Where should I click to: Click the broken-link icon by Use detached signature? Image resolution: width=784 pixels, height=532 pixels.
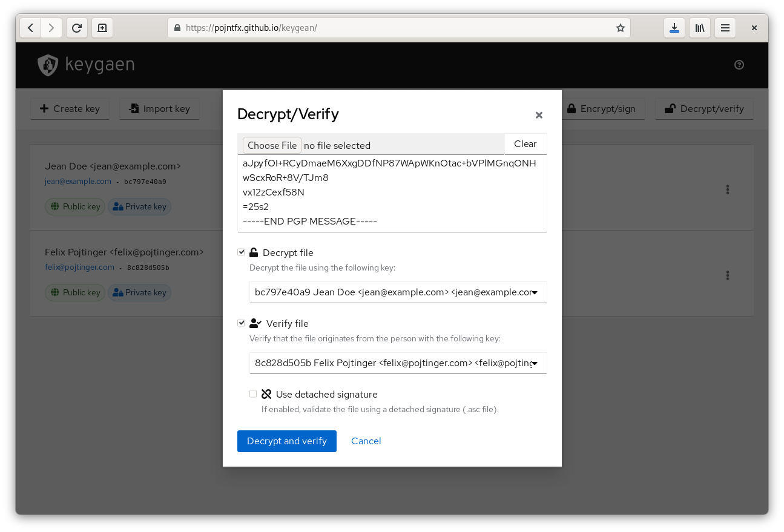click(266, 394)
